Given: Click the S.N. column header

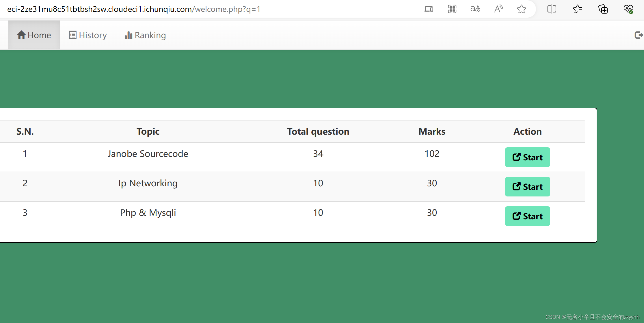Looking at the screenshot, I should (25, 131).
